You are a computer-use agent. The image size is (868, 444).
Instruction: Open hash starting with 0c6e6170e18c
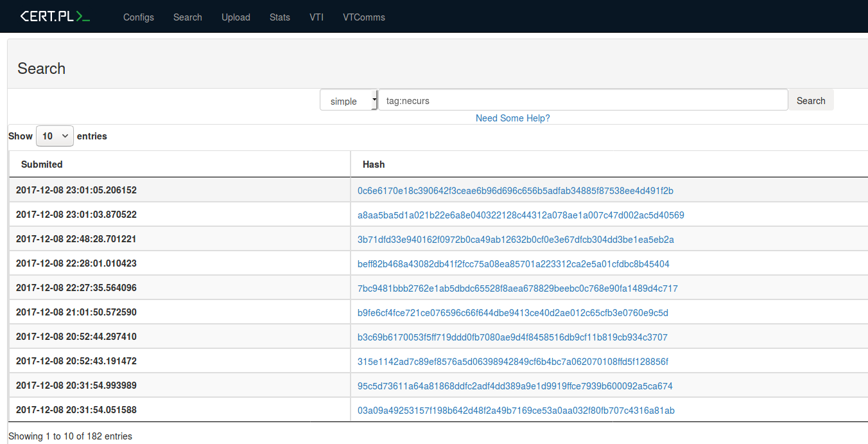[515, 191]
